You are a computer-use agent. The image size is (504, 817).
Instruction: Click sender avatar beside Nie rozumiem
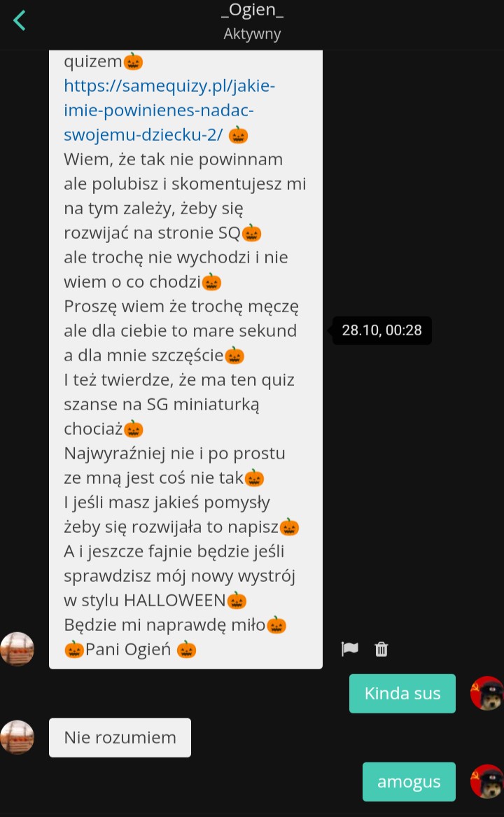17,737
